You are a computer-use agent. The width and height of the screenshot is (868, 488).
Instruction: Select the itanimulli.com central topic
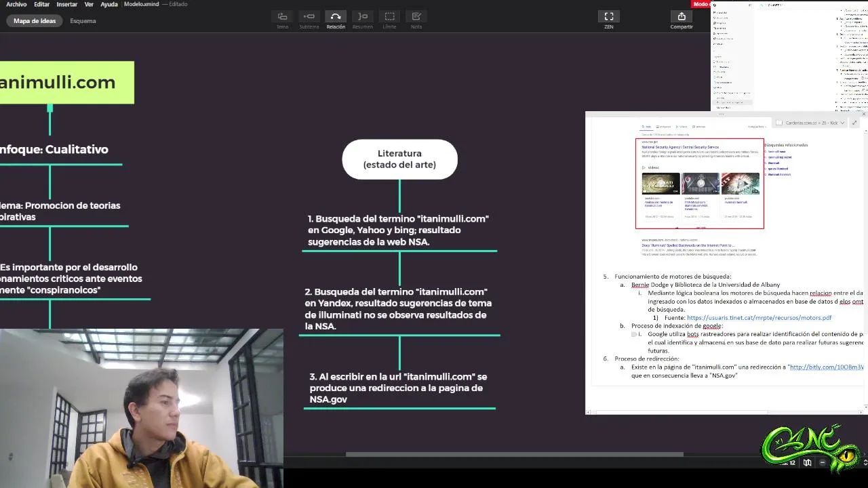click(67, 83)
